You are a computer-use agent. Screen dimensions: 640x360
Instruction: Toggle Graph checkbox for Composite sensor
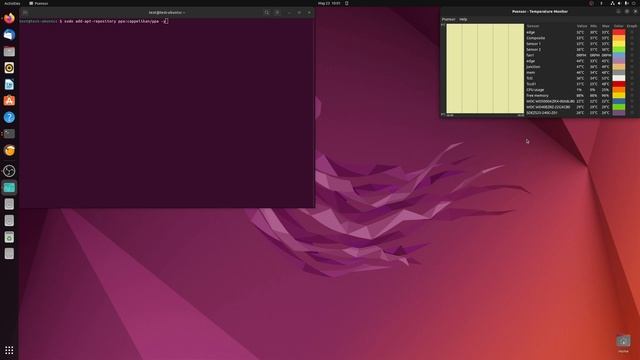point(632,38)
